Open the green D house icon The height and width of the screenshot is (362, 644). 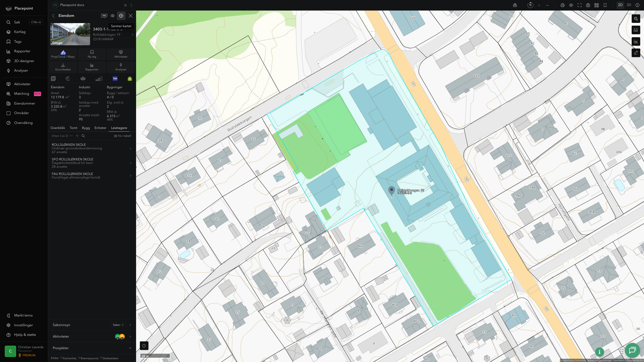(130, 79)
